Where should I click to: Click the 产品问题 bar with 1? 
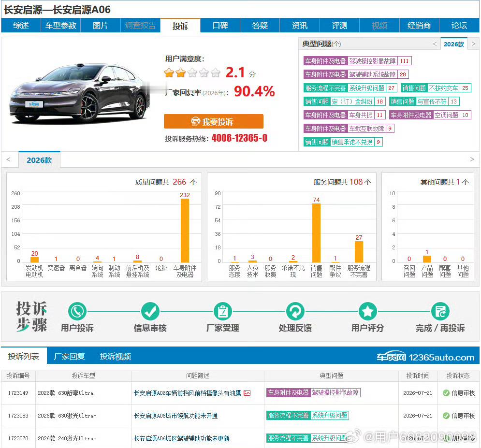(x=427, y=259)
